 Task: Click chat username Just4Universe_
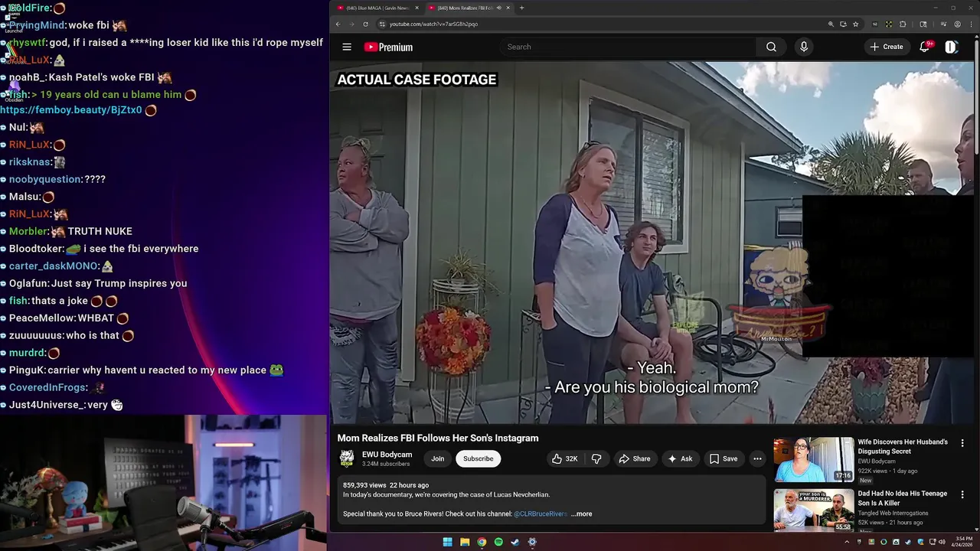click(47, 405)
